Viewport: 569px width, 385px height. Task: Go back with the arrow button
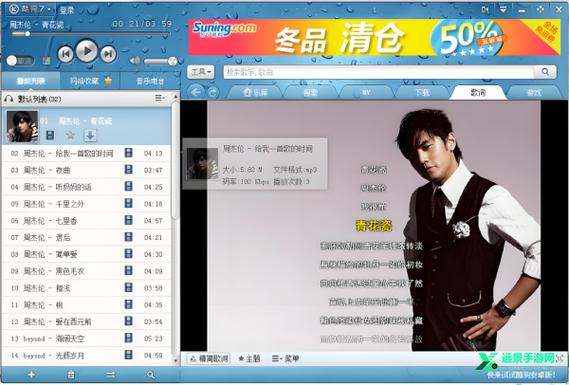click(x=196, y=92)
